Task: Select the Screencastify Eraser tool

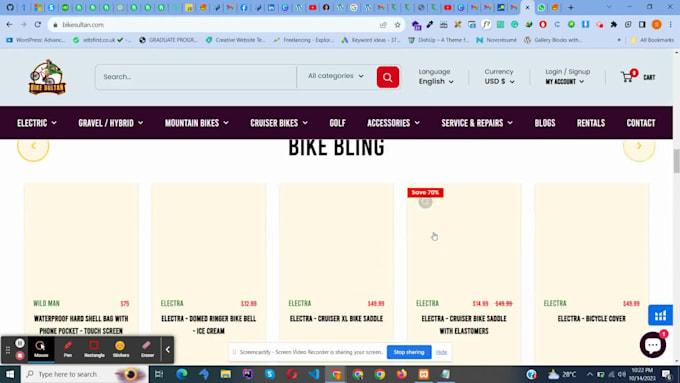Action: [x=147, y=349]
